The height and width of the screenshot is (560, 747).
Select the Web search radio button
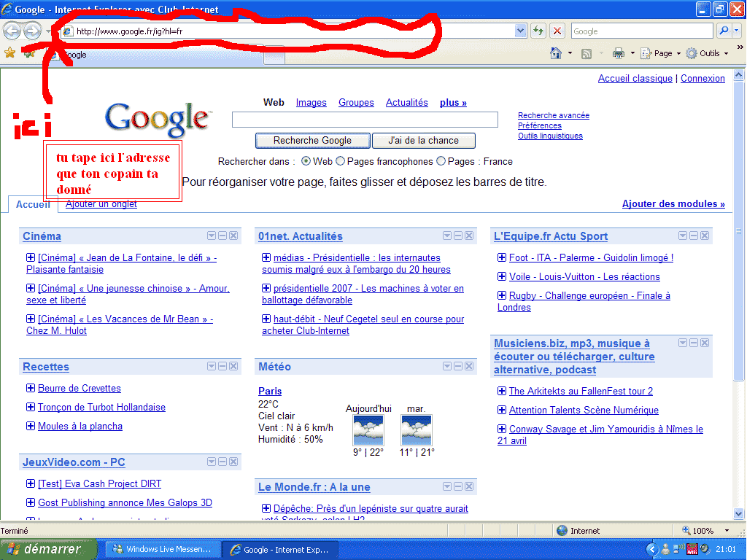click(306, 161)
